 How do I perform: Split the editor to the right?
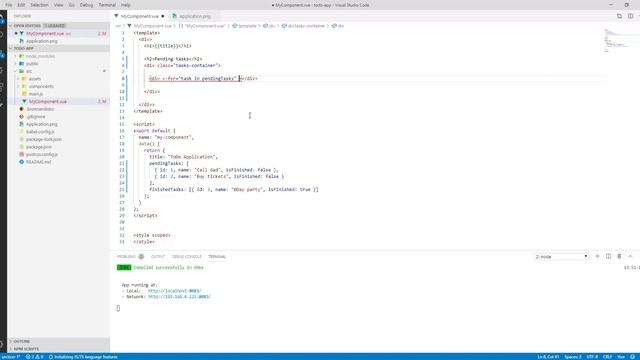pos(630,16)
